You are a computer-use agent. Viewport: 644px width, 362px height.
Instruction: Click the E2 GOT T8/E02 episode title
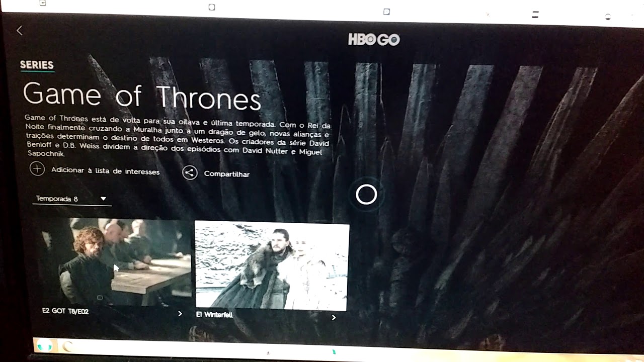pyautogui.click(x=65, y=311)
